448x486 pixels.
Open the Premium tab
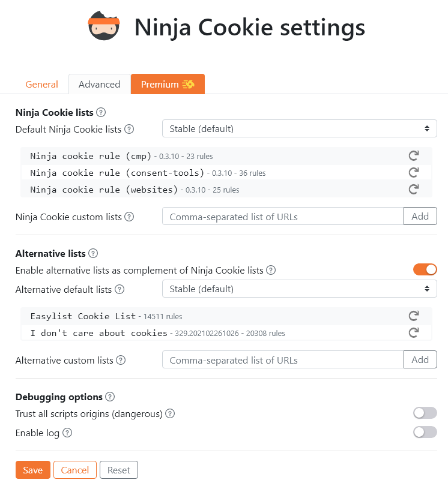click(168, 85)
